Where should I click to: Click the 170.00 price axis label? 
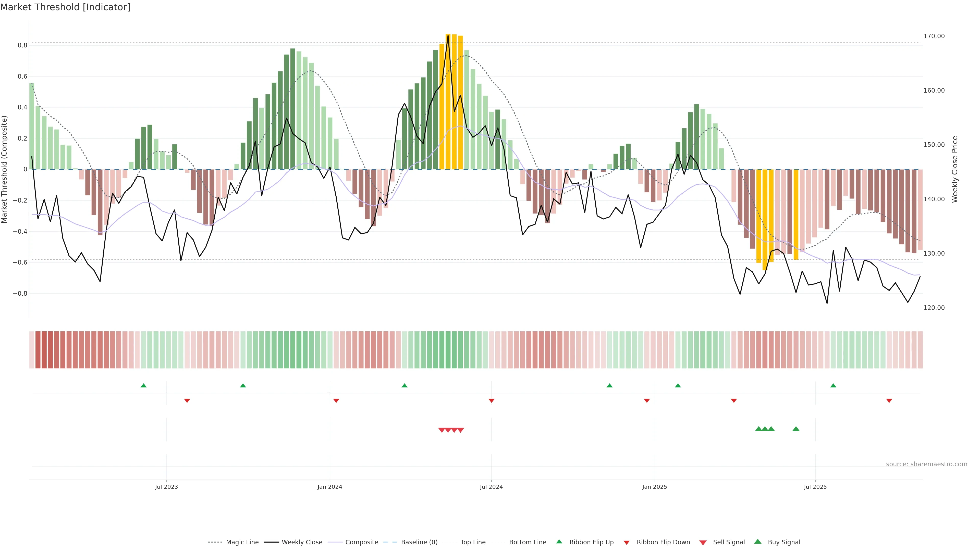[x=934, y=36]
